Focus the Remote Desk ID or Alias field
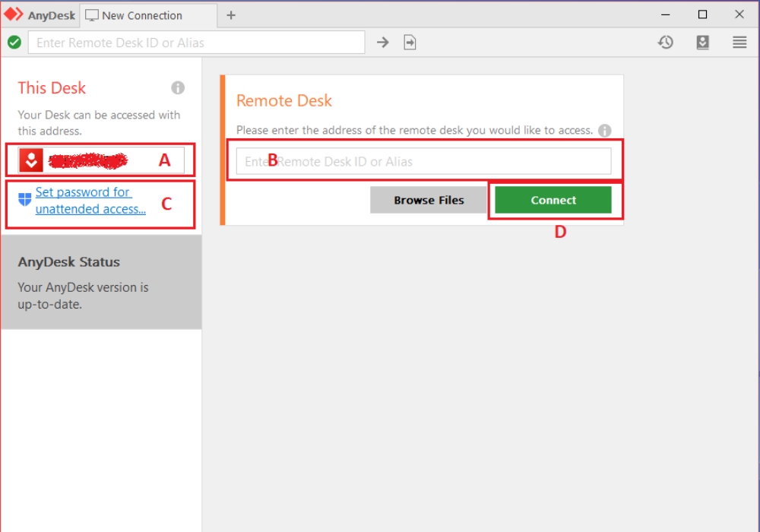The image size is (760, 532). click(423, 161)
